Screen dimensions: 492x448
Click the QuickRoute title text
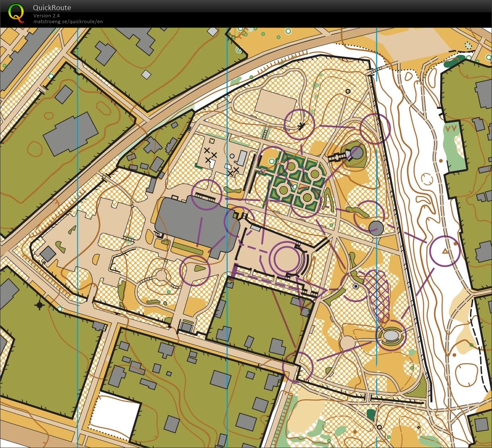[51, 8]
